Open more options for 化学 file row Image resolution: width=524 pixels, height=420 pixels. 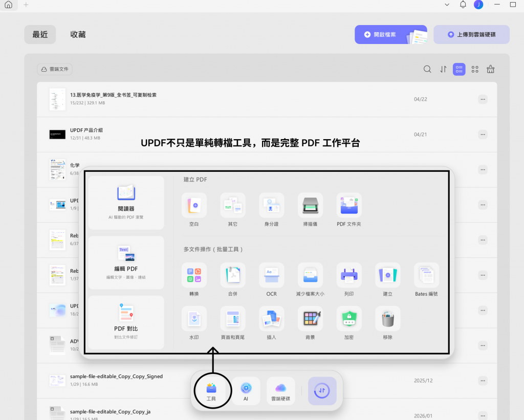tap(483, 170)
